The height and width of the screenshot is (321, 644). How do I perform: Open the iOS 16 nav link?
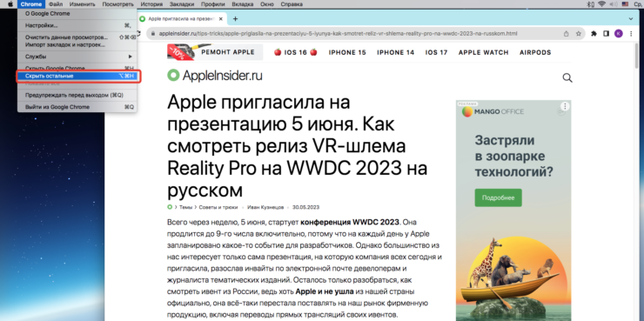coord(296,52)
